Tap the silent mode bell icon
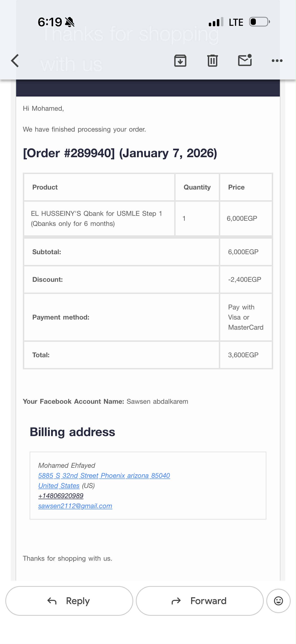The width and height of the screenshot is (296, 644). pos(70,22)
